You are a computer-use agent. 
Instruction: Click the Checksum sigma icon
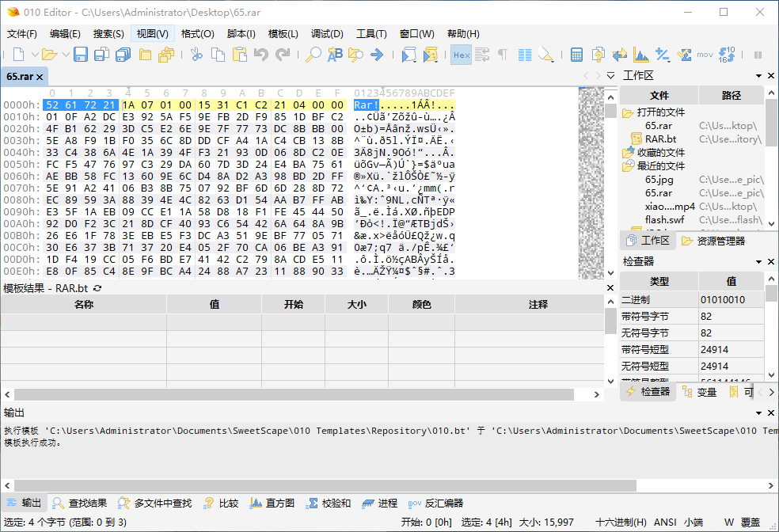tap(684, 54)
